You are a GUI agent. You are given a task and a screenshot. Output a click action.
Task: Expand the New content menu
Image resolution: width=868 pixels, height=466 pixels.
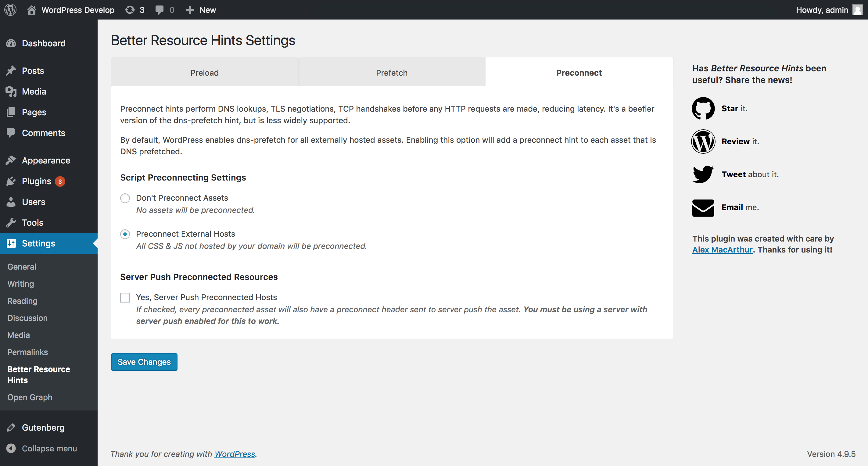[201, 10]
